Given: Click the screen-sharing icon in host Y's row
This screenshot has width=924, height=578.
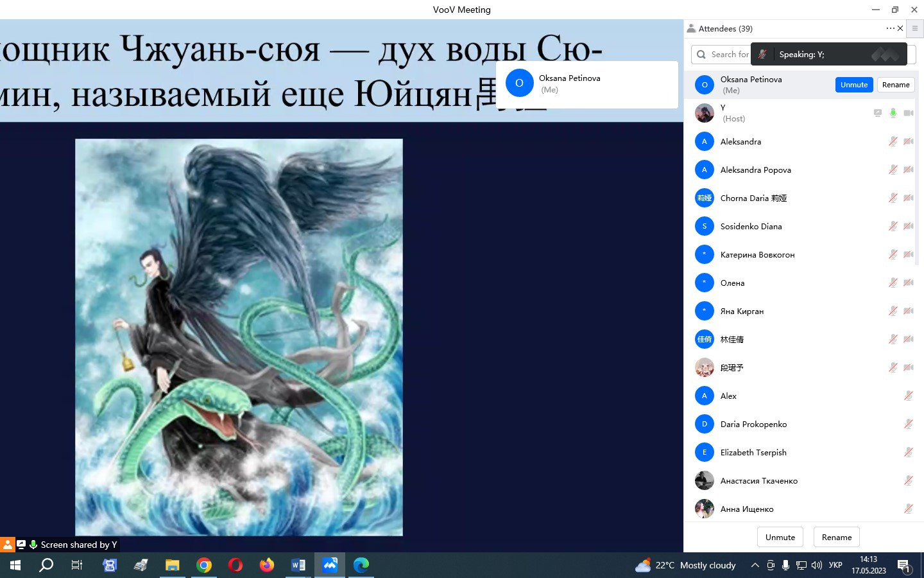Looking at the screenshot, I should coord(877,113).
